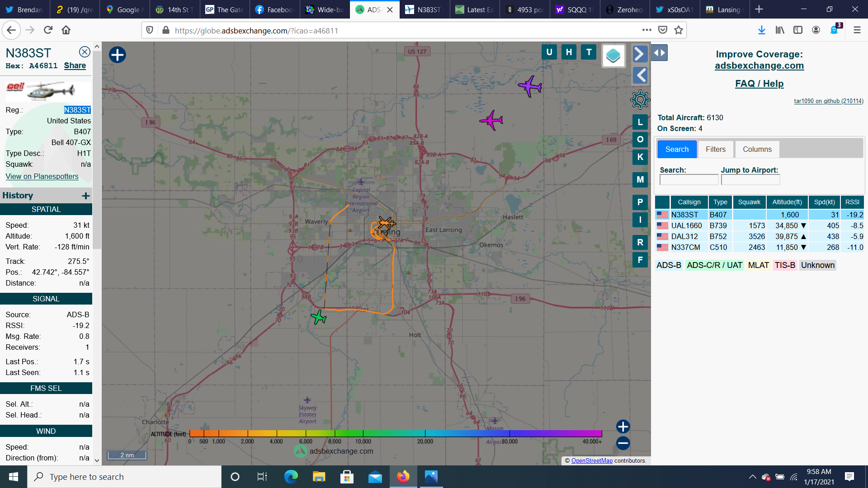Toggle the I map button
The width and height of the screenshot is (868, 488).
[640, 220]
